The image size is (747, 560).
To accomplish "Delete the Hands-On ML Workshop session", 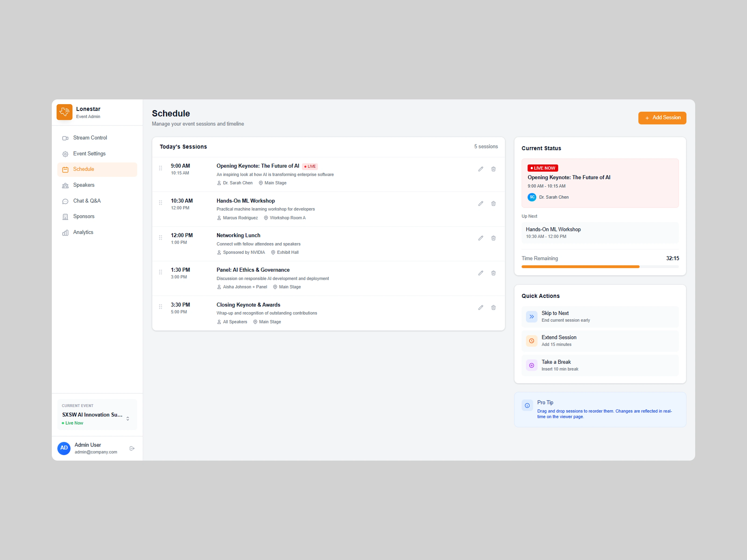I will pos(493,203).
